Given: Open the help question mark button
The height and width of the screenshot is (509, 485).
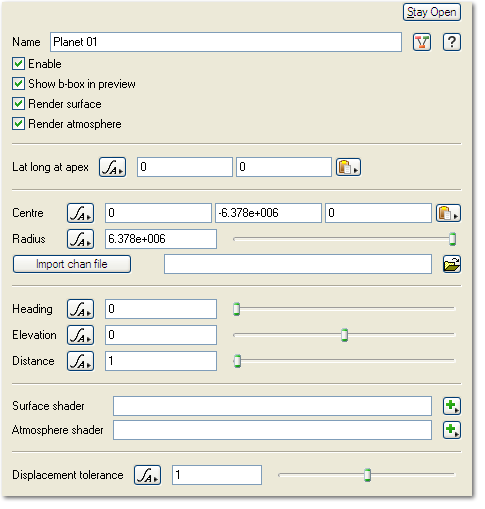Looking at the screenshot, I should click(x=452, y=42).
